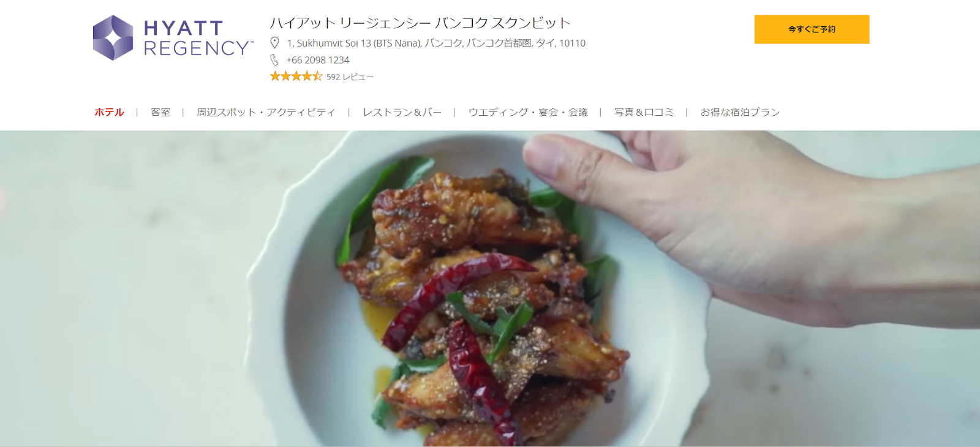Click the telephone handset icon
980x447 pixels.
274,60
